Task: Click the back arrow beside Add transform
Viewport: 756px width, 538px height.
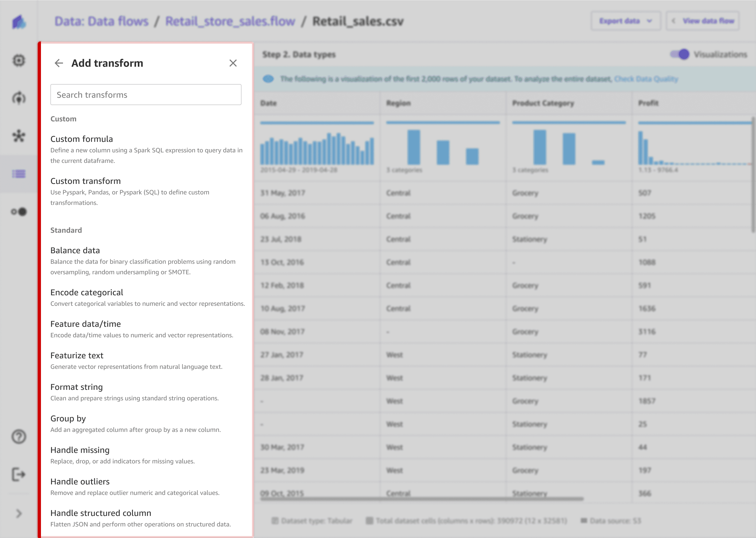Action: pyautogui.click(x=59, y=63)
